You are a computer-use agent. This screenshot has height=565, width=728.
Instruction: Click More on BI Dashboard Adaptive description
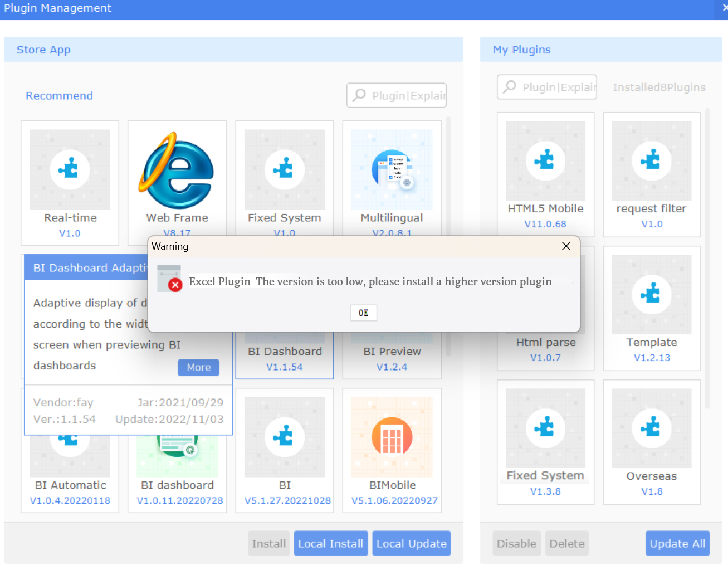(198, 368)
